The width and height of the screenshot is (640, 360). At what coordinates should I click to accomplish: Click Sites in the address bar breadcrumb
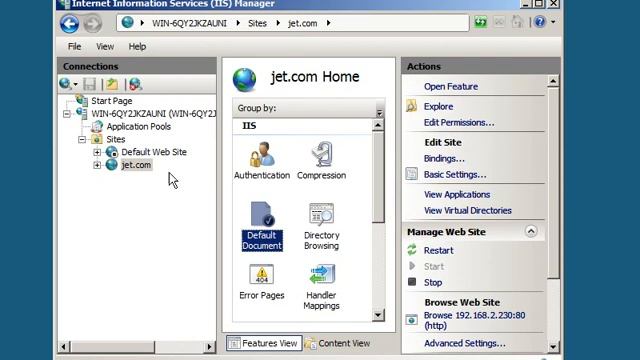click(257, 23)
